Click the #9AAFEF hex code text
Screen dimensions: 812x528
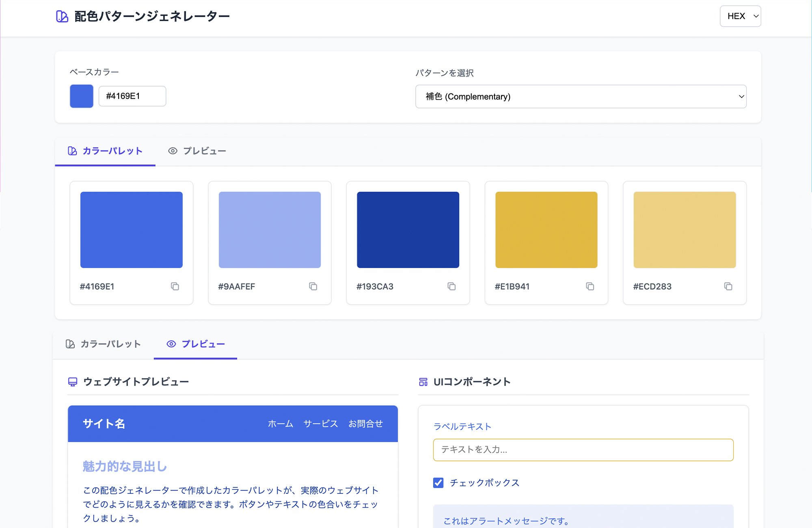click(x=236, y=286)
